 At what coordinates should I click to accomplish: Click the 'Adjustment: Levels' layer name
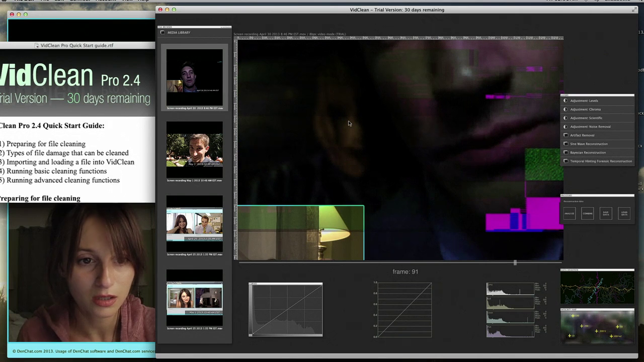click(x=584, y=101)
